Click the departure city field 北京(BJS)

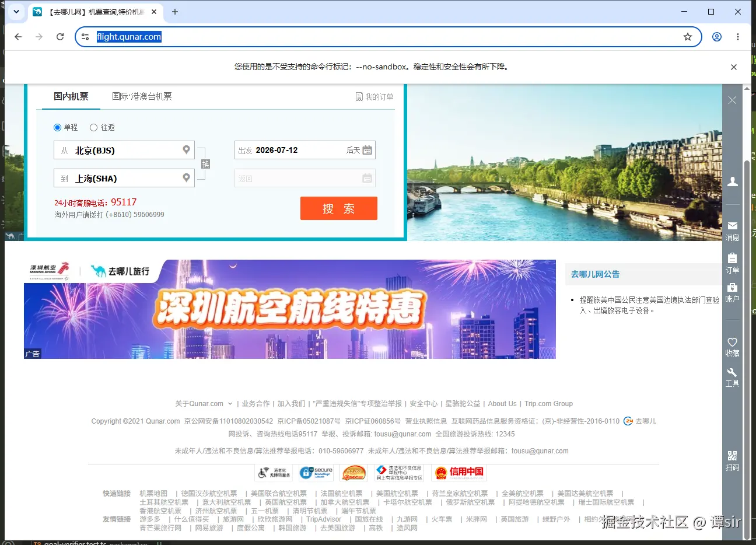pyautogui.click(x=124, y=150)
